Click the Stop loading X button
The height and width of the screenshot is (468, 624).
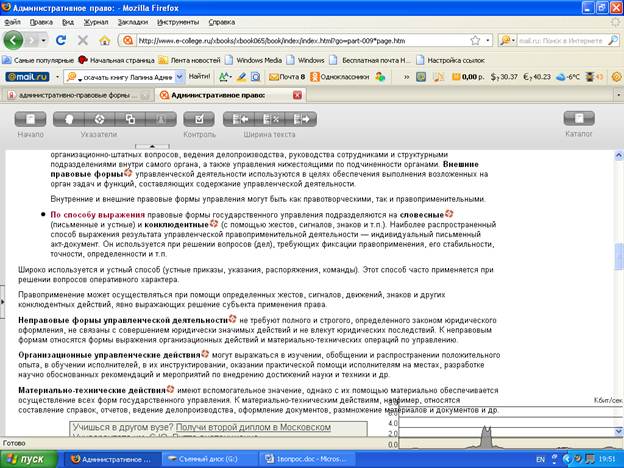point(83,40)
